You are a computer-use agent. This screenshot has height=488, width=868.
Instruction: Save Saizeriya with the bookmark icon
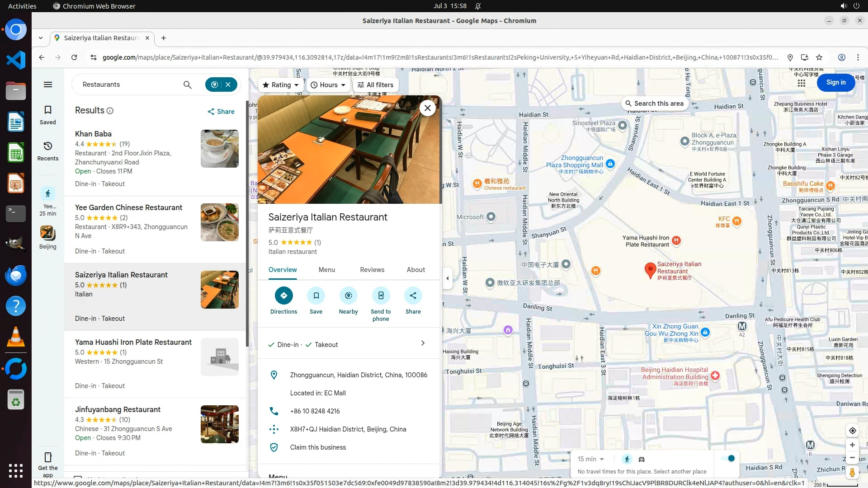coord(316,296)
